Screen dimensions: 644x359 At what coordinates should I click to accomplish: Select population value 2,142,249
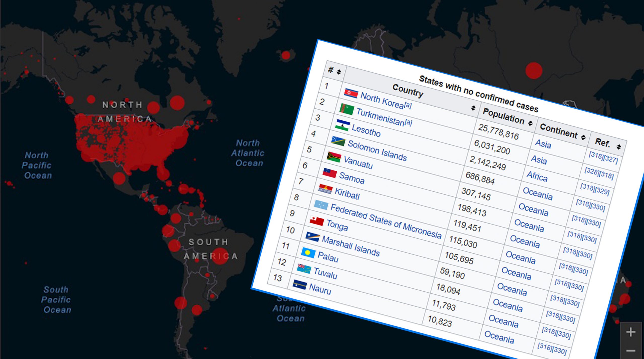coord(488,163)
